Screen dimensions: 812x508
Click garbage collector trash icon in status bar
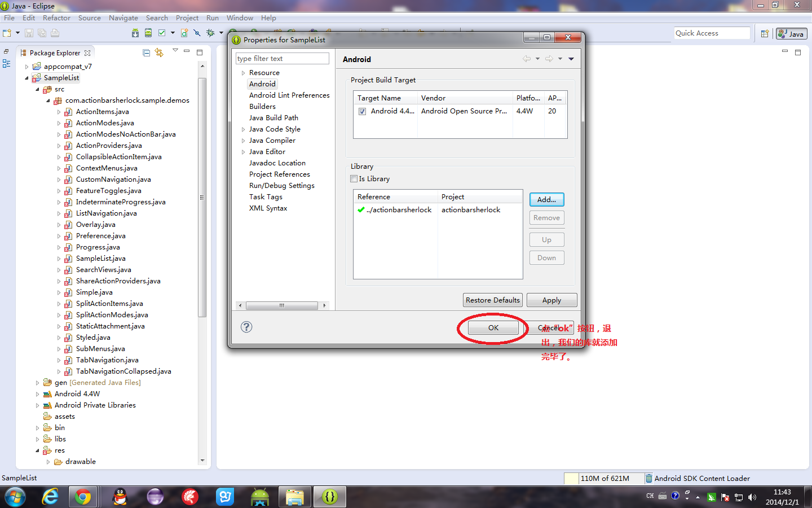click(649, 478)
